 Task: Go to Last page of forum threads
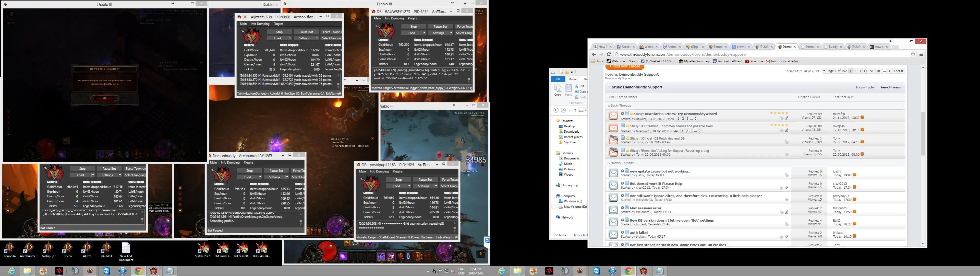899,71
